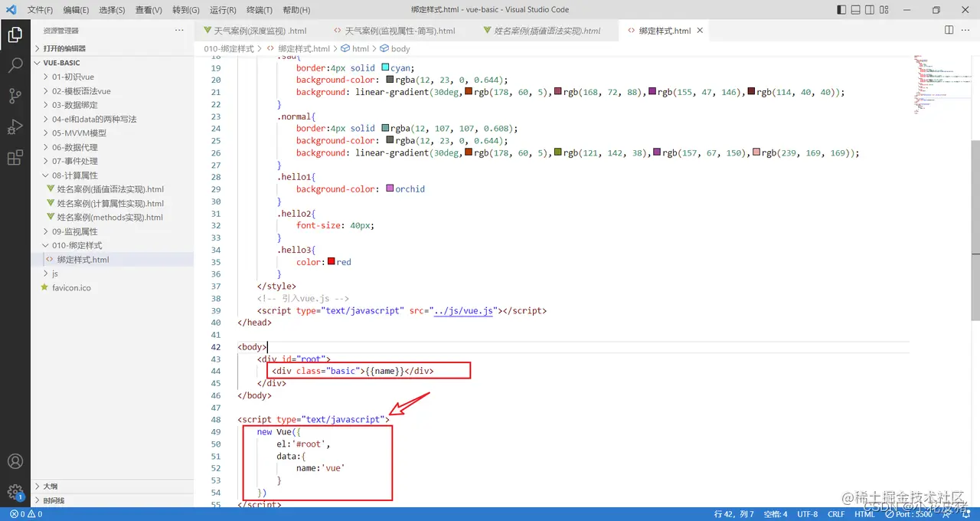Open the 选择(S) menu
The image size is (980, 521).
113,10
